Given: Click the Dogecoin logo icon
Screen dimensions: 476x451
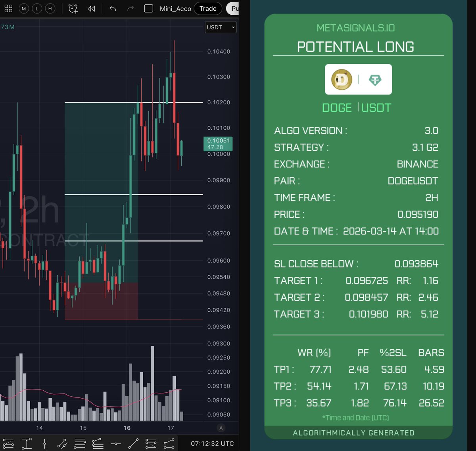Looking at the screenshot, I should pos(342,80).
